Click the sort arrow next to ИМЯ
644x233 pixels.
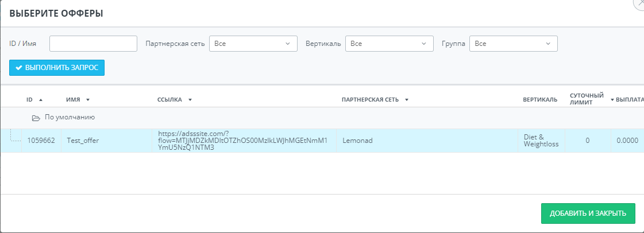point(88,100)
